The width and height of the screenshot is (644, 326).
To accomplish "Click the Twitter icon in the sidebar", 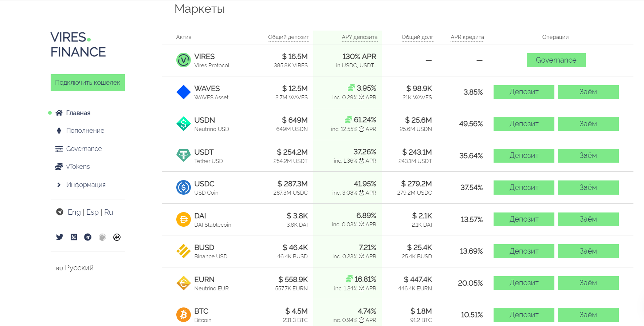I will coord(59,237).
